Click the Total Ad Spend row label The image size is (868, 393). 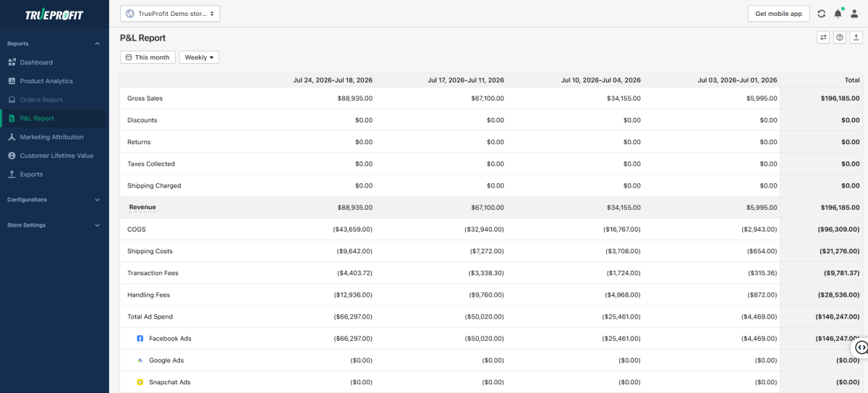[x=150, y=317]
